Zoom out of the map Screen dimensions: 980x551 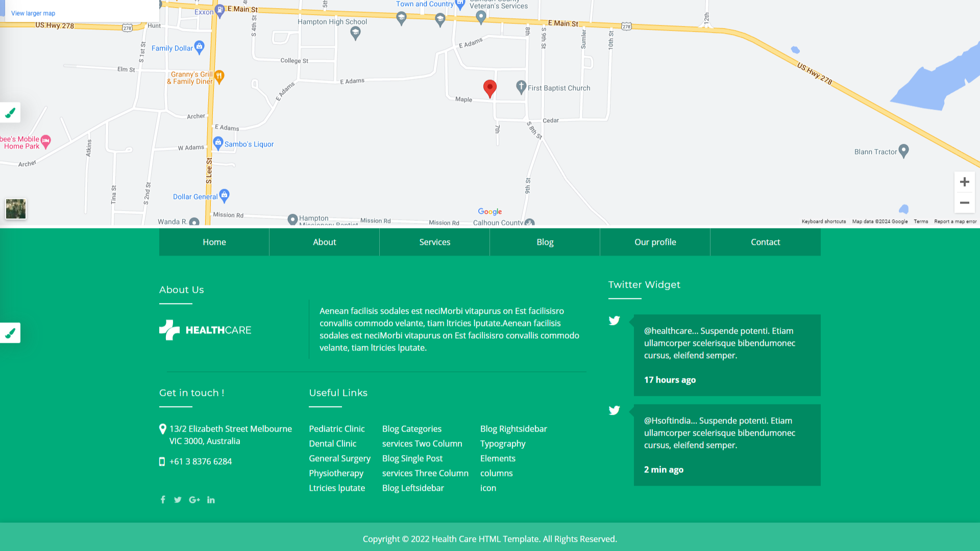(964, 203)
